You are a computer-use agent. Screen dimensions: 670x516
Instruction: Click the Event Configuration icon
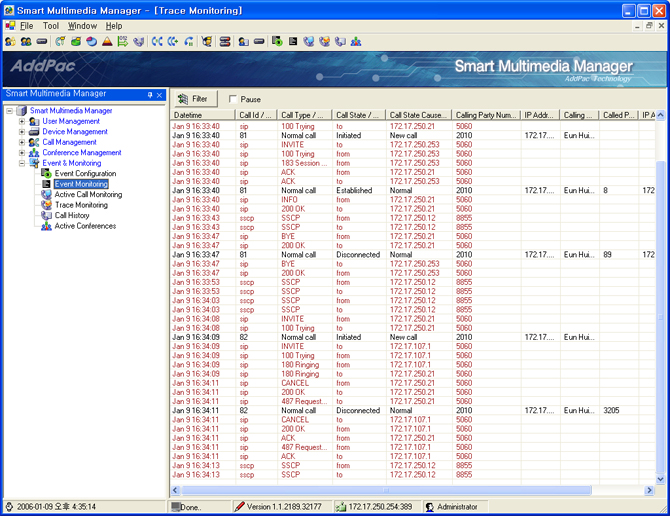click(46, 174)
